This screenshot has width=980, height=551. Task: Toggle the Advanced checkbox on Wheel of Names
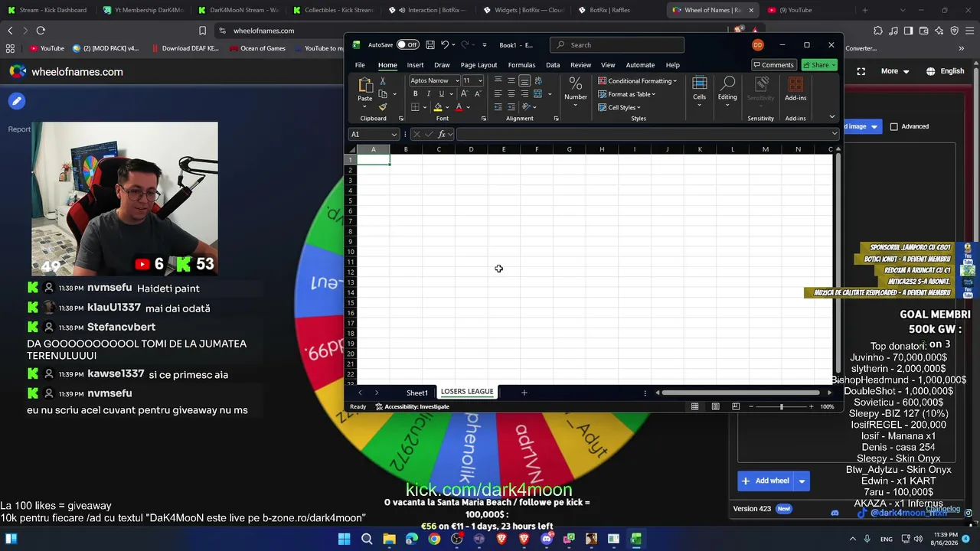pos(893,126)
